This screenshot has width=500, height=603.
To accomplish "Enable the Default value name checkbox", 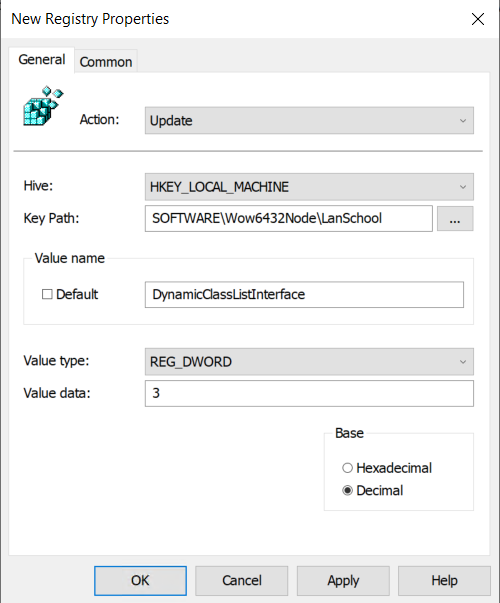I will tap(47, 294).
